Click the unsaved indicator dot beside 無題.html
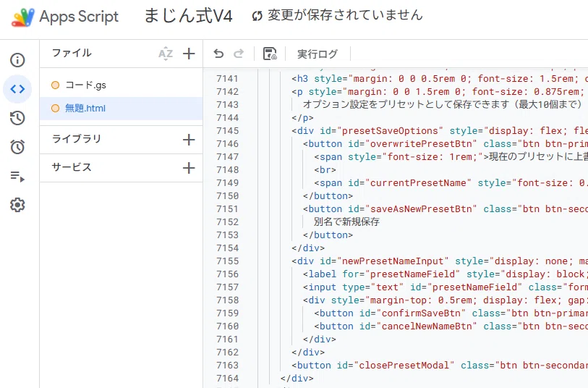588x388 pixels. [x=55, y=109]
